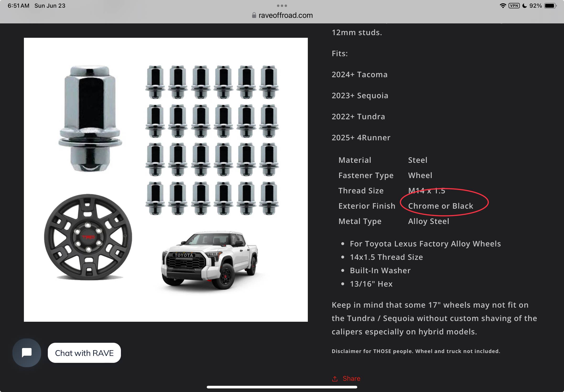564x392 pixels.
Task: Tap the VPN status indicator
Action: (514, 6)
